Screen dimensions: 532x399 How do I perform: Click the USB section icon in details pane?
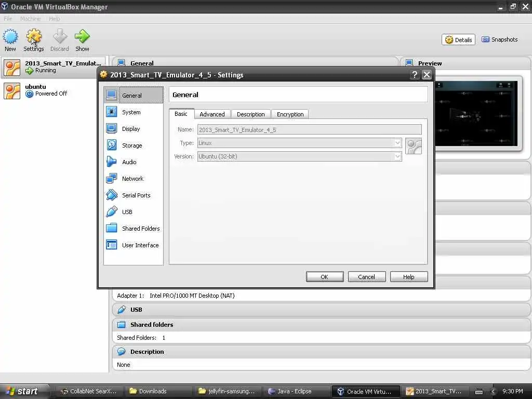(122, 310)
